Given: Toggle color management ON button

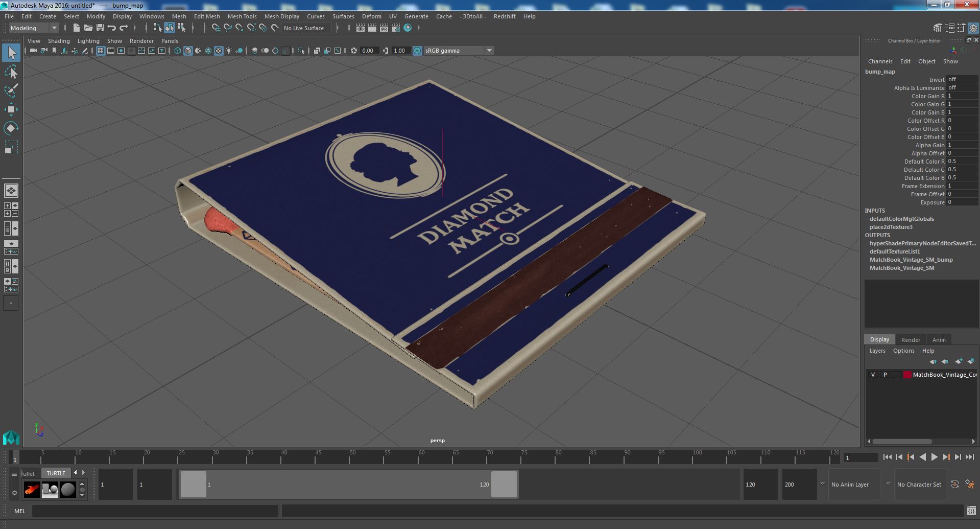Looking at the screenshot, I should pyautogui.click(x=417, y=51).
